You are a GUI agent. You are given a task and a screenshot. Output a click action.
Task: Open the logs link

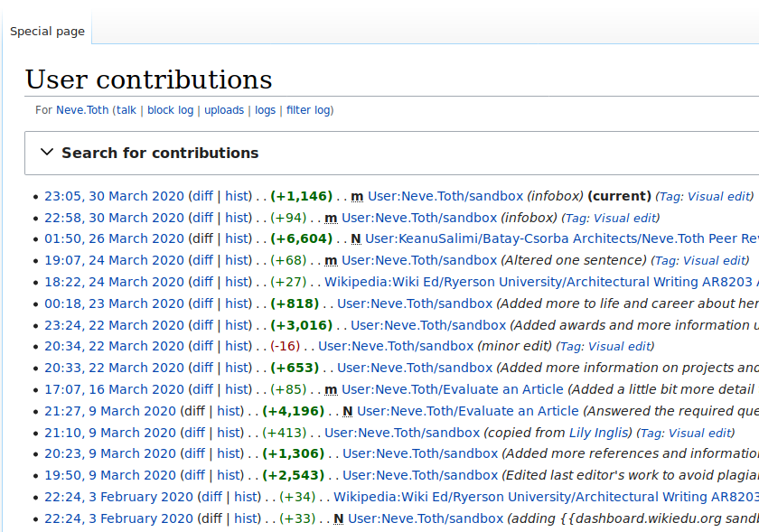[x=266, y=110]
